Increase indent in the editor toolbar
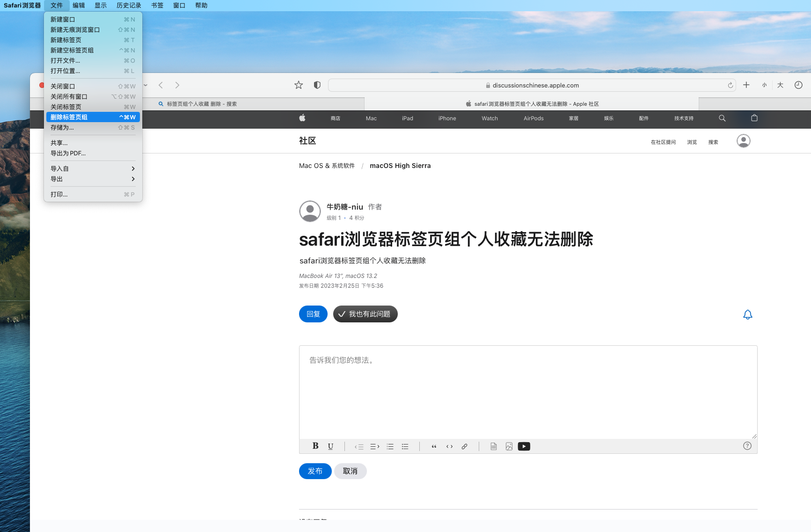 (375, 447)
